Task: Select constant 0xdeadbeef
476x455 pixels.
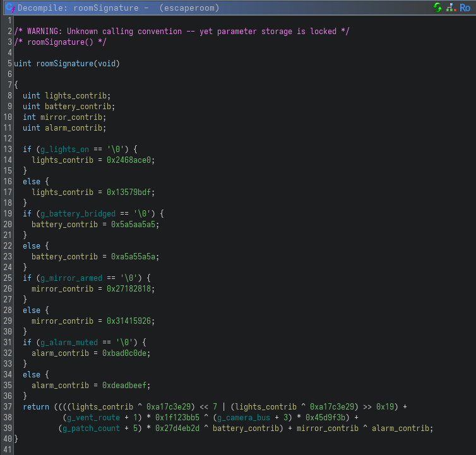Action: (124, 385)
